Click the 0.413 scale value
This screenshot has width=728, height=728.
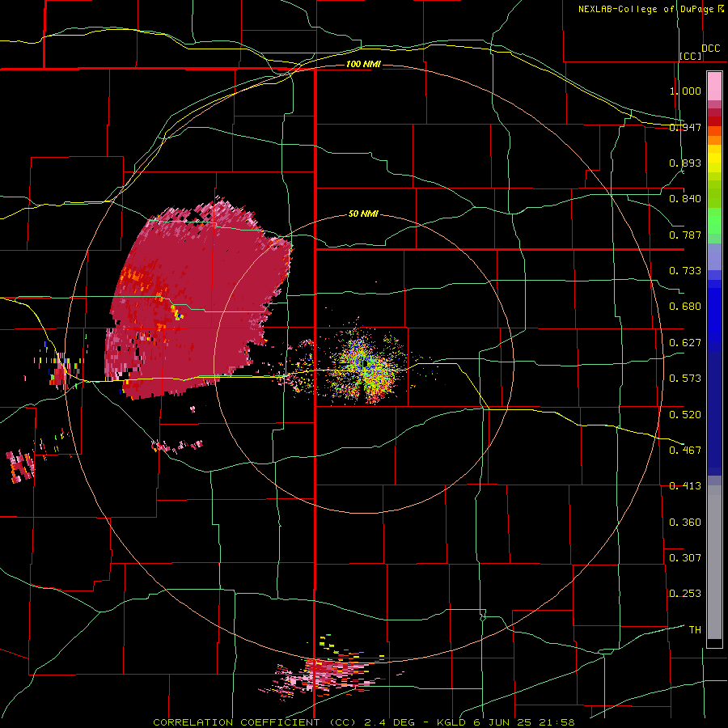coord(685,486)
